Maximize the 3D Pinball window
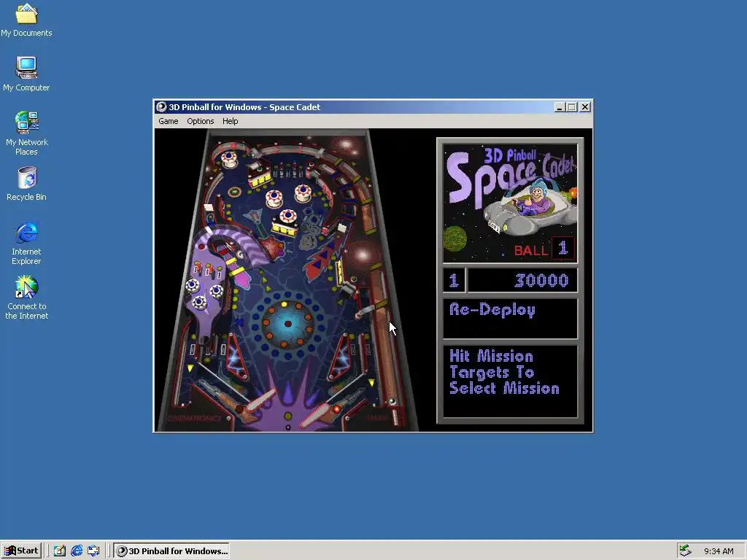 coord(572,107)
